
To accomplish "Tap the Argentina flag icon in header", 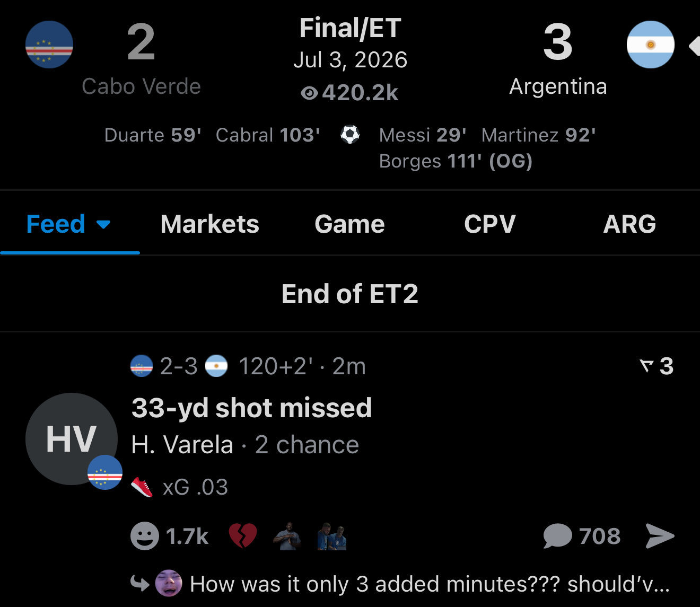I will [x=650, y=45].
